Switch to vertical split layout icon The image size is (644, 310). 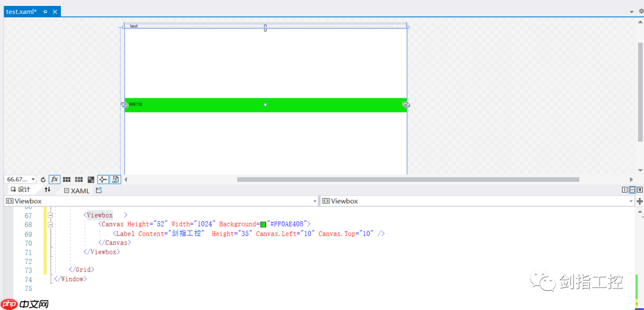pyautogui.click(x=624, y=190)
